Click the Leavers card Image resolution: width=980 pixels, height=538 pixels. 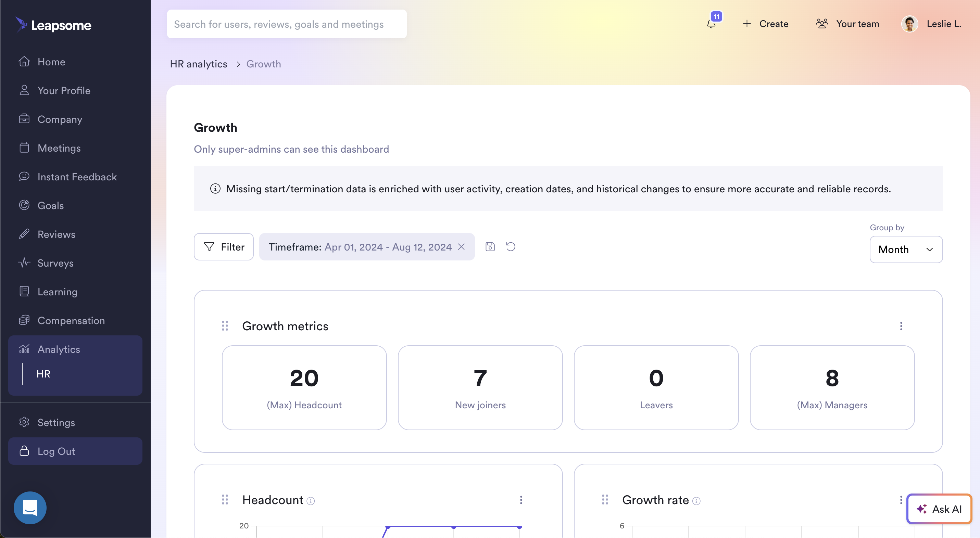[656, 387]
